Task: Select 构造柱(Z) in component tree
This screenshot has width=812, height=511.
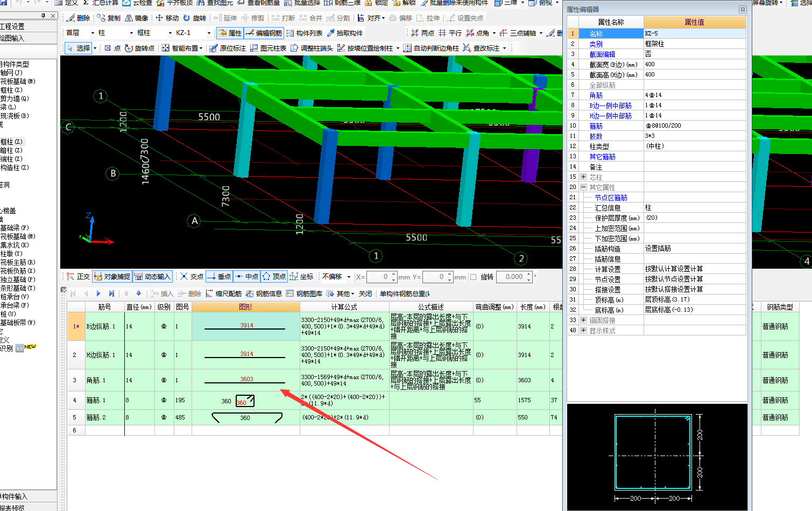Action: (x=15, y=167)
